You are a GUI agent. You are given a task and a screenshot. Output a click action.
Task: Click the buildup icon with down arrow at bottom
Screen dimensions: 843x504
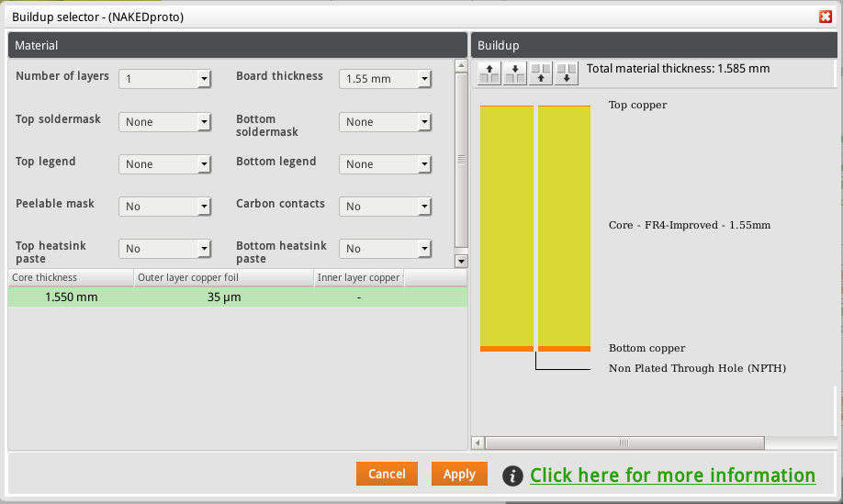point(567,73)
